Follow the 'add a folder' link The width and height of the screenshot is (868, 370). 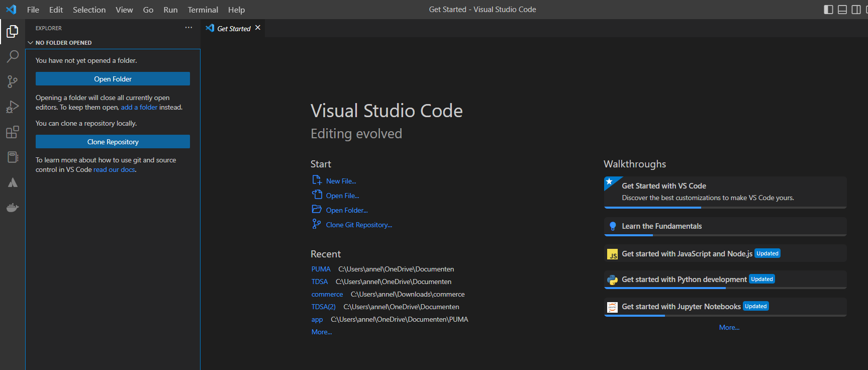[139, 107]
